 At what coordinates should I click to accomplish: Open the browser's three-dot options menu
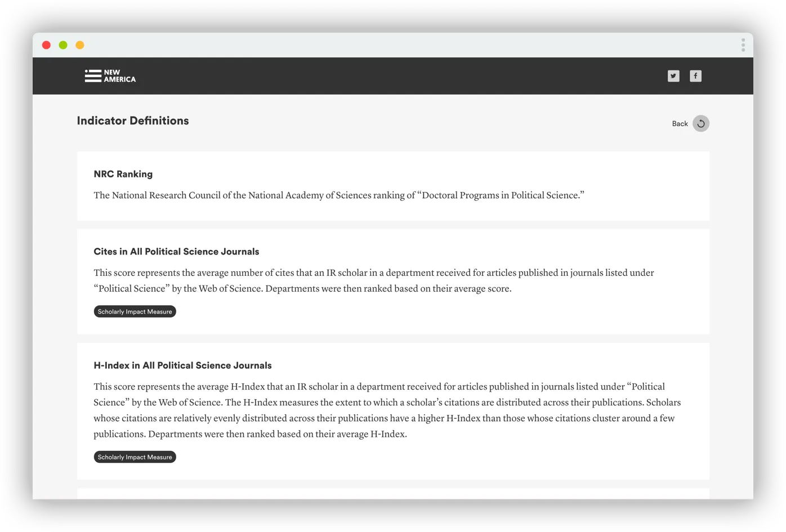pyautogui.click(x=743, y=45)
